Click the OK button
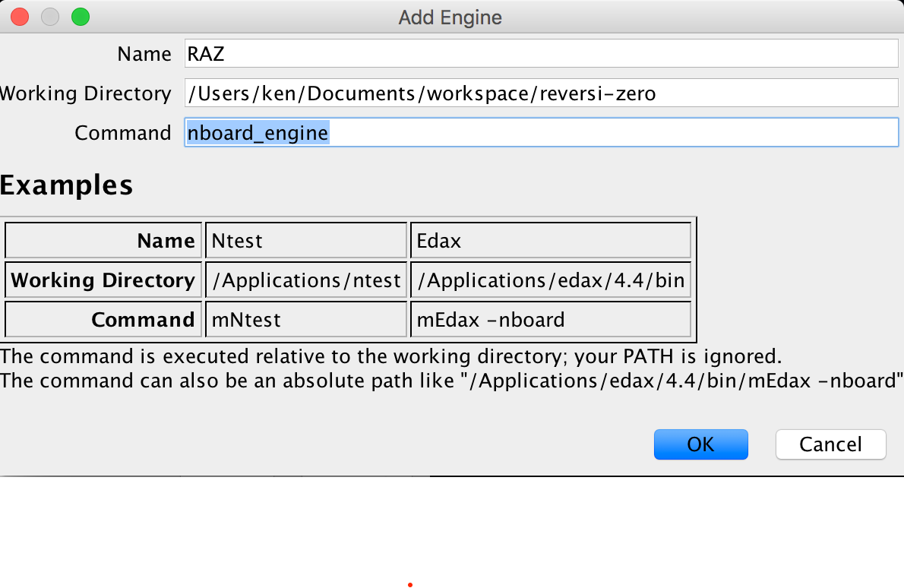The width and height of the screenshot is (904, 588). click(700, 444)
